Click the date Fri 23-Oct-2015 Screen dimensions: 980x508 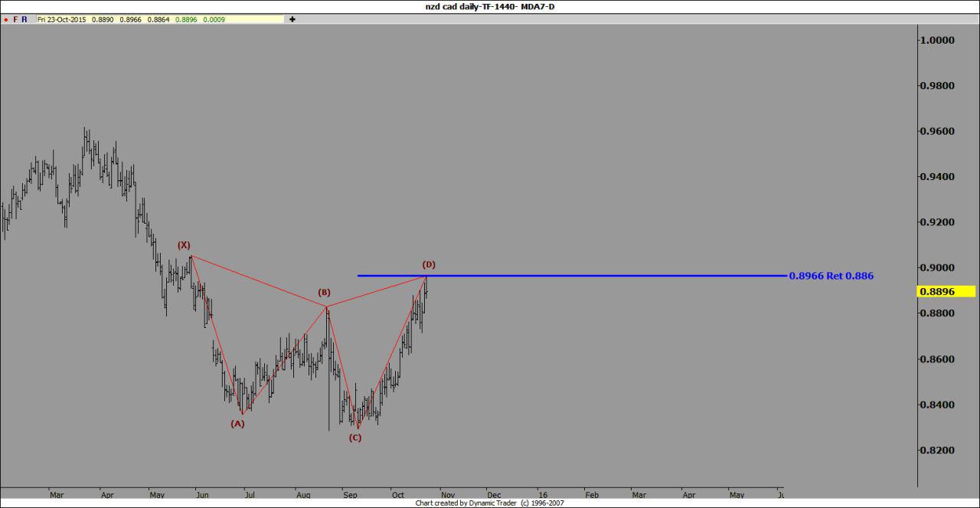(62, 19)
